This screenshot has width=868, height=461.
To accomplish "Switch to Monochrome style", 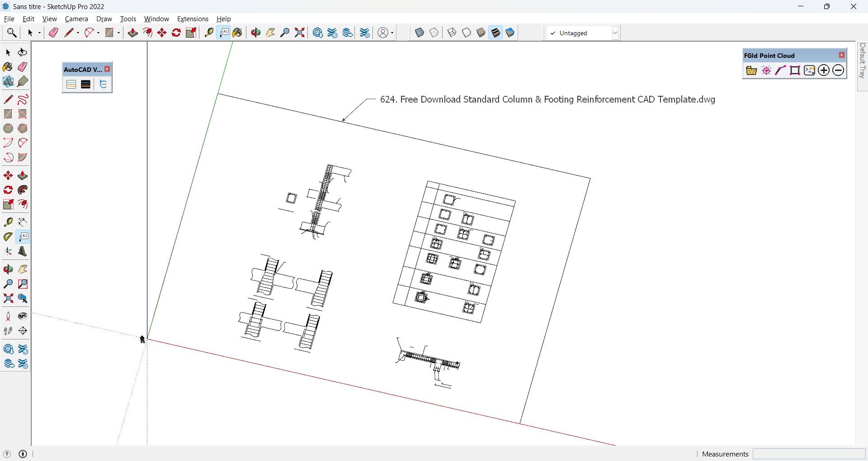I will (510, 33).
